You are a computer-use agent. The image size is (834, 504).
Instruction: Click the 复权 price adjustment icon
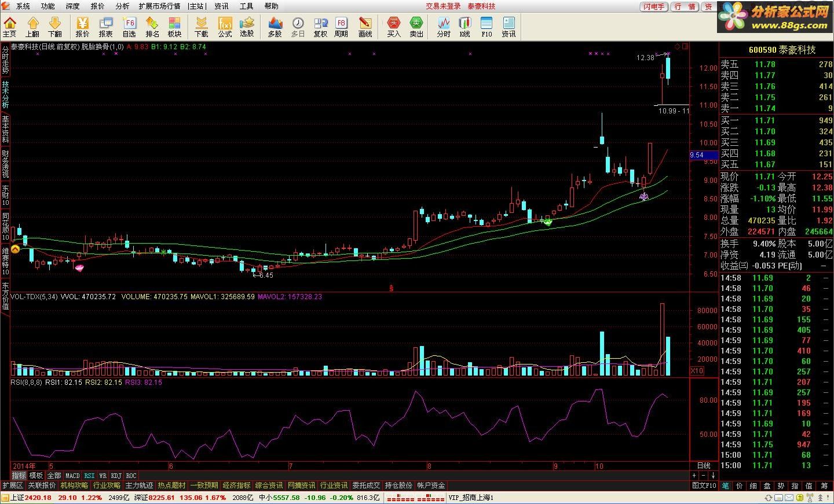coord(320,27)
